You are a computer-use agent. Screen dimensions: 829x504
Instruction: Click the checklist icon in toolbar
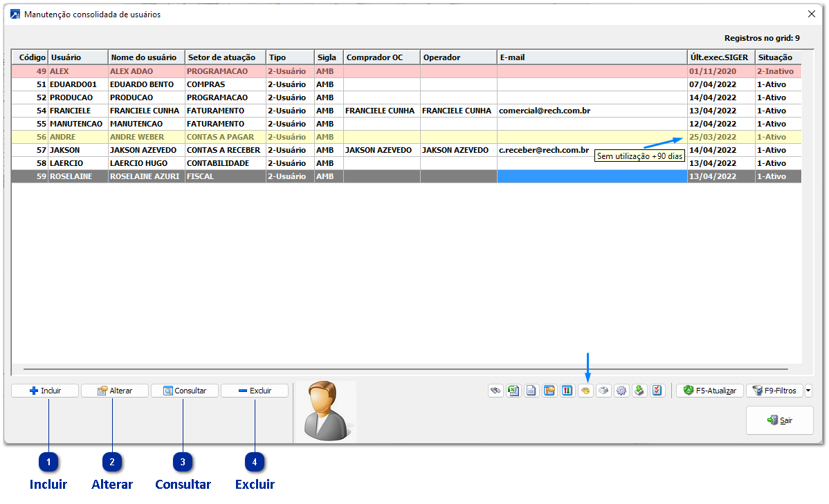(x=657, y=391)
